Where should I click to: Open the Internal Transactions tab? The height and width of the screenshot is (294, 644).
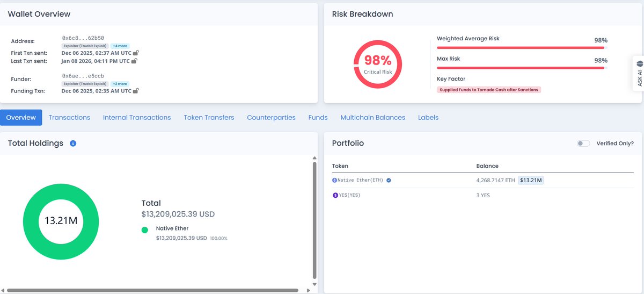(137, 117)
